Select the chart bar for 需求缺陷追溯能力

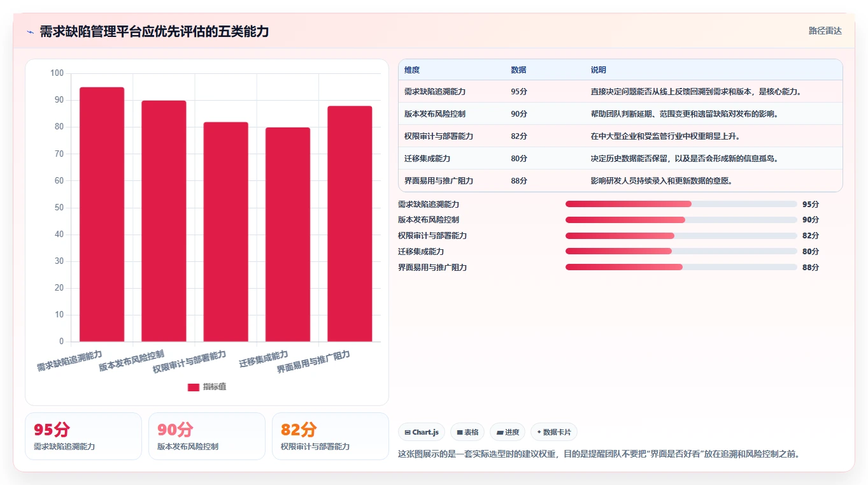[x=102, y=214]
